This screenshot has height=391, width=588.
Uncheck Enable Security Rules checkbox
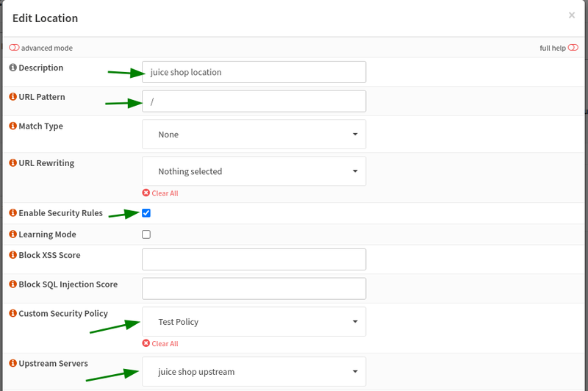pyautogui.click(x=146, y=213)
